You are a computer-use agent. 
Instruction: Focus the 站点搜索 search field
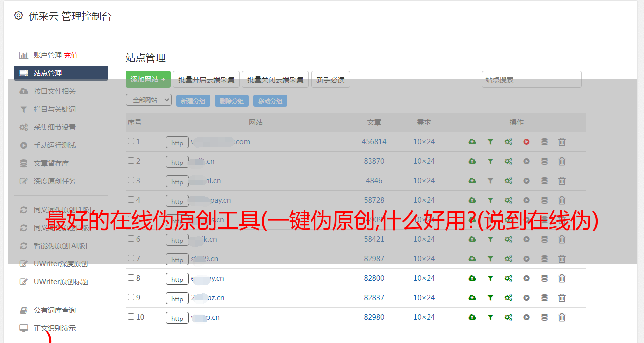pyautogui.click(x=532, y=79)
